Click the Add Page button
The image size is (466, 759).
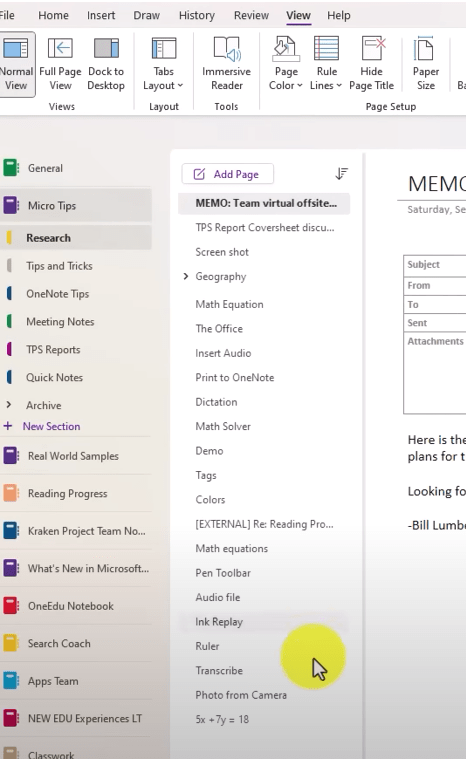(x=227, y=174)
